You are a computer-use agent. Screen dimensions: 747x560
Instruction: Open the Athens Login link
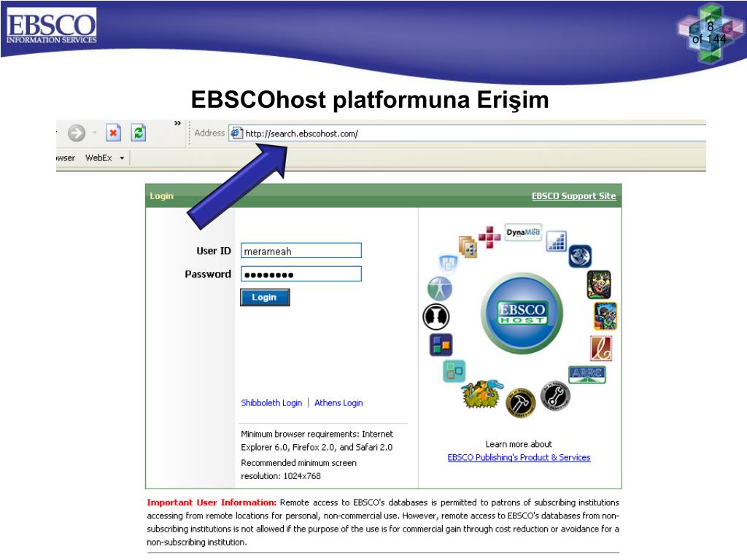point(338,402)
